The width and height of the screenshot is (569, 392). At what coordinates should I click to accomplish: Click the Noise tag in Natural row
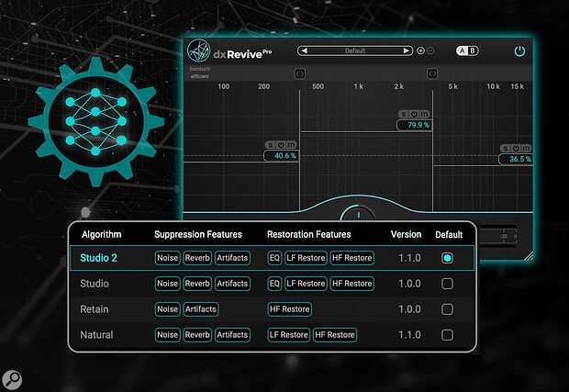click(x=167, y=335)
